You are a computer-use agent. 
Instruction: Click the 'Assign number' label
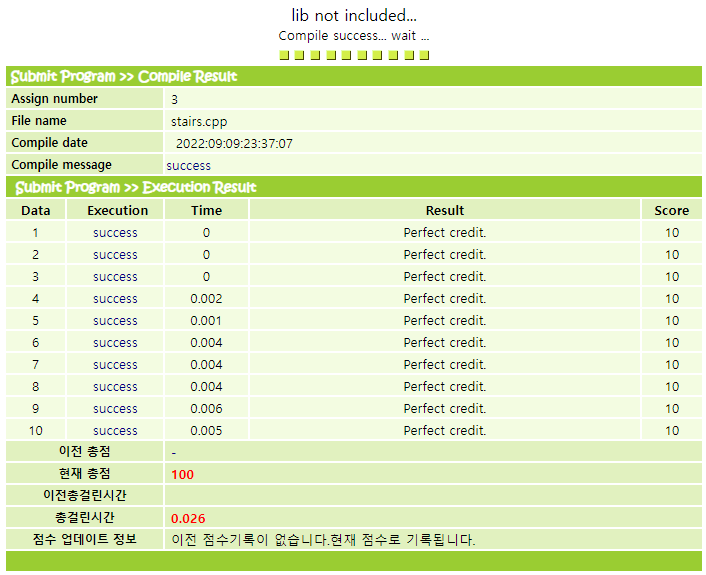(x=54, y=99)
